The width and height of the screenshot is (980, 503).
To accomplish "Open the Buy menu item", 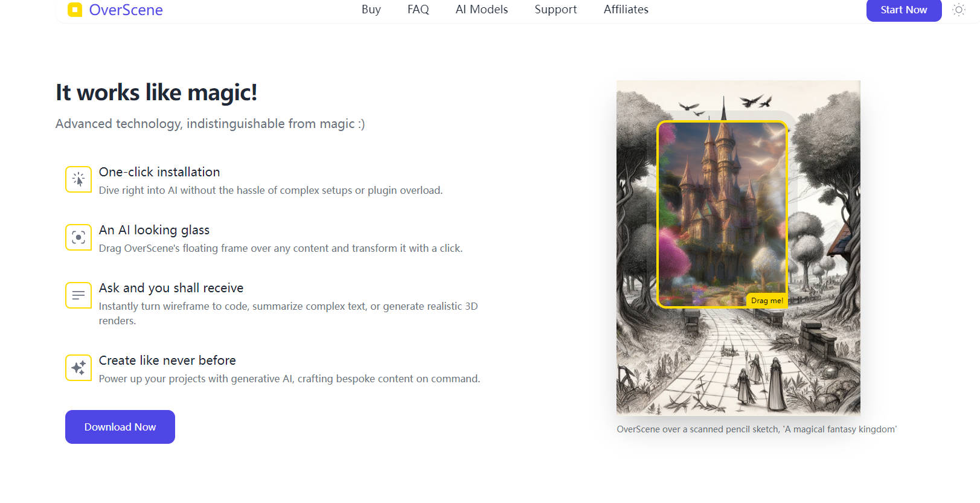I will tap(371, 10).
